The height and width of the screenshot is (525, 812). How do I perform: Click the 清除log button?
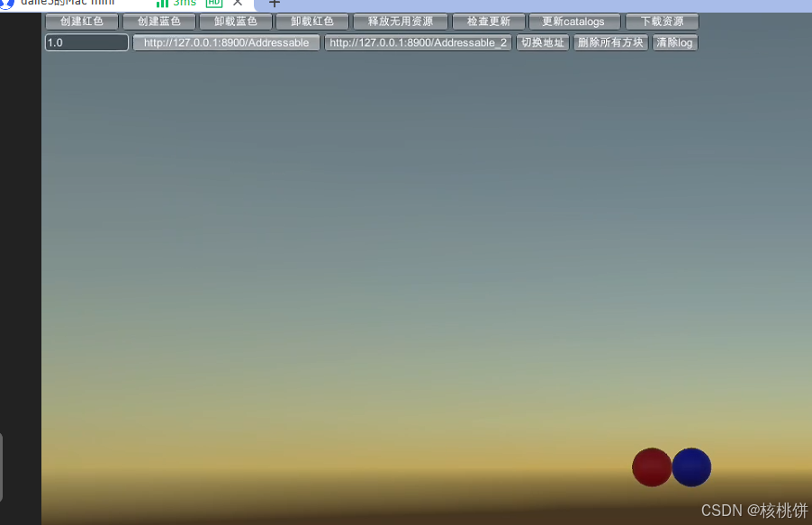(x=675, y=42)
